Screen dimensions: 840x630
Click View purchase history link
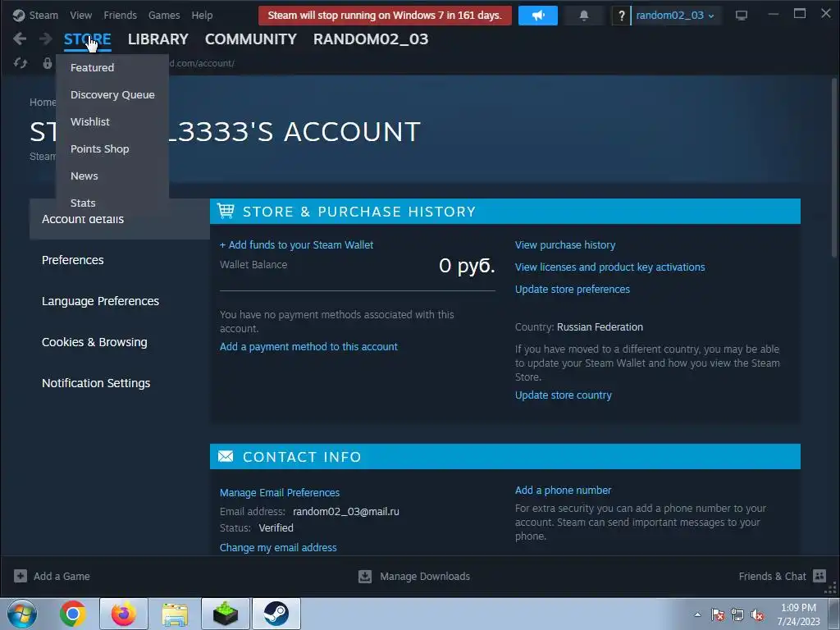[x=565, y=244]
